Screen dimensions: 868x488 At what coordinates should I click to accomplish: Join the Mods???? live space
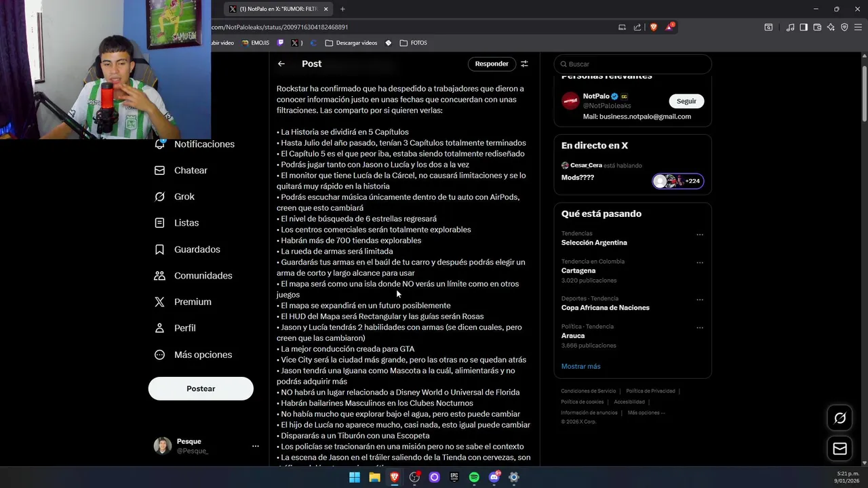(578, 178)
